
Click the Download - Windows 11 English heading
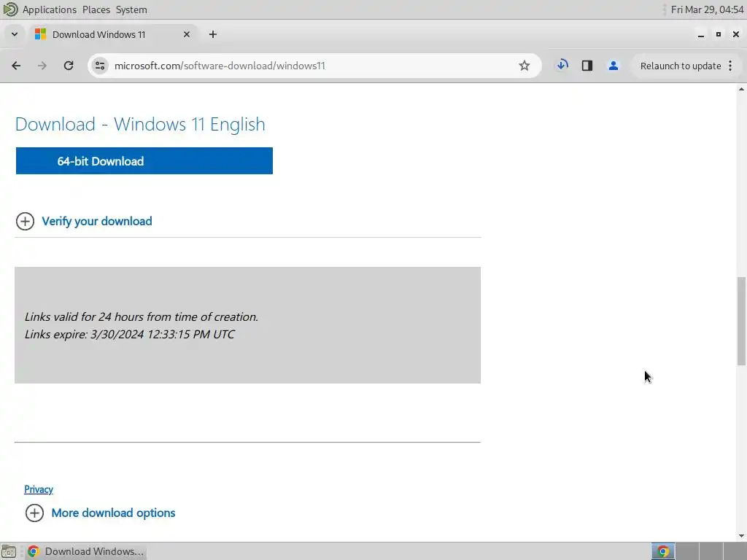click(x=140, y=124)
